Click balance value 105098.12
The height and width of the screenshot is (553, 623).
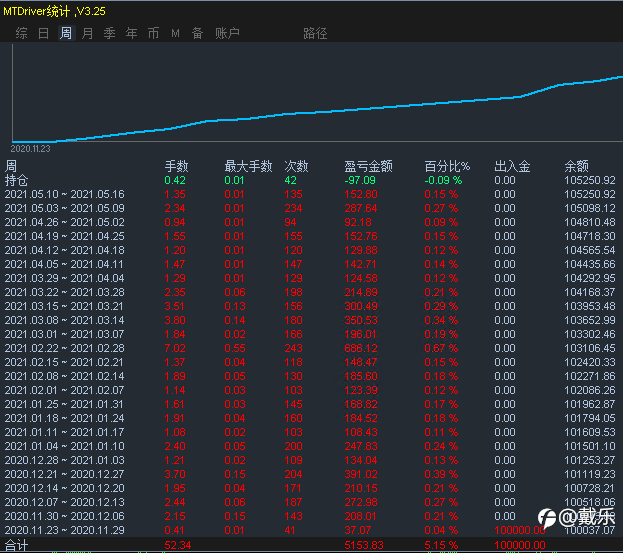[x=590, y=208]
